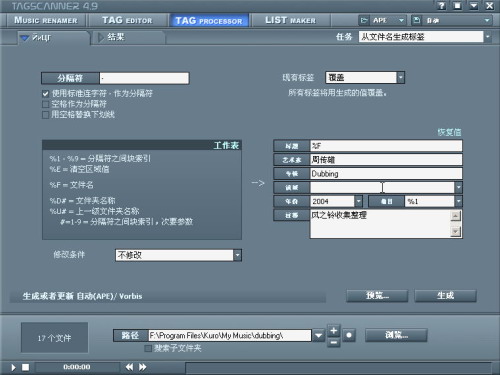Toggle 使用标准连字符 as separator checkbox
Screen dimensions: 500x375
pyautogui.click(x=46, y=94)
